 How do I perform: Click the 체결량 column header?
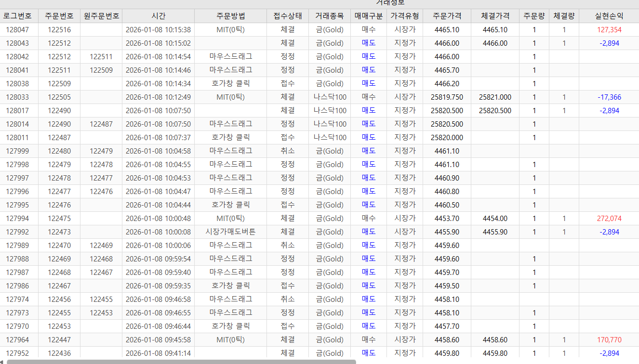[564, 16]
